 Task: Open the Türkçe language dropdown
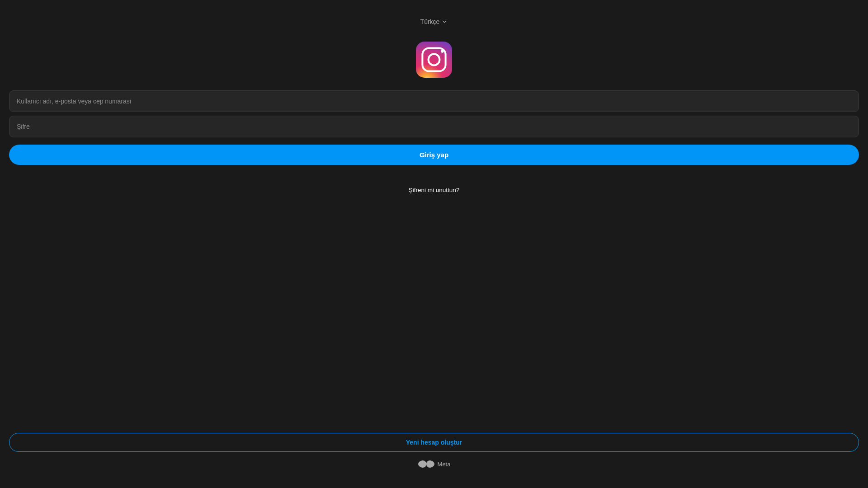(434, 22)
